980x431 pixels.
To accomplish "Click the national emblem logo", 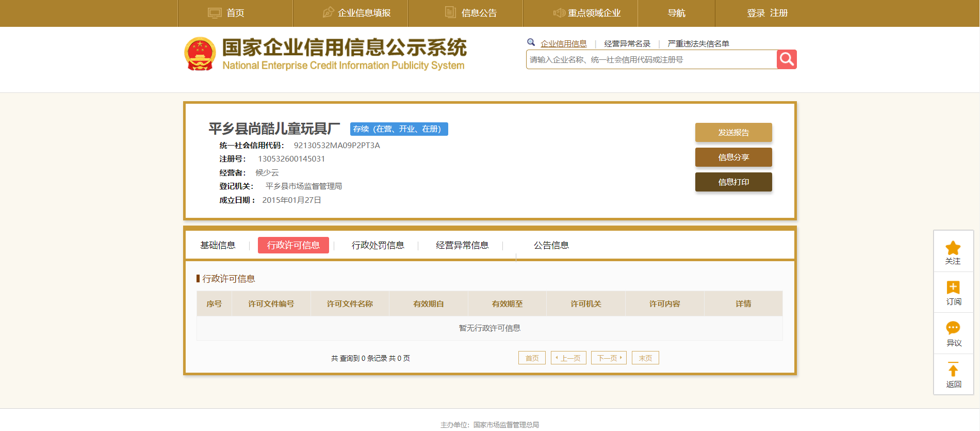I will [200, 54].
